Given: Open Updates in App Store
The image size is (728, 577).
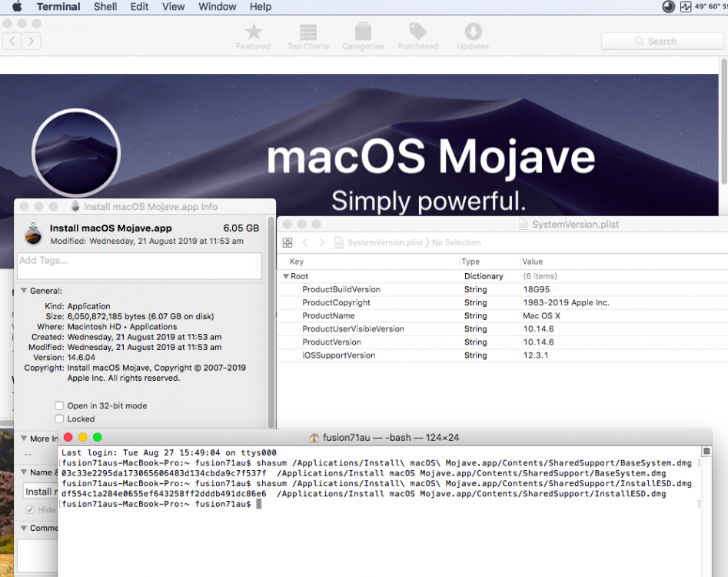Looking at the screenshot, I should 473,37.
